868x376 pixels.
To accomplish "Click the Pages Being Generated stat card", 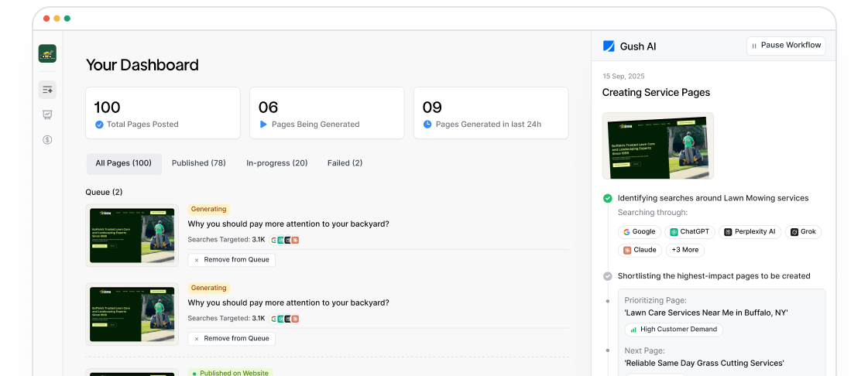I will click(x=327, y=113).
